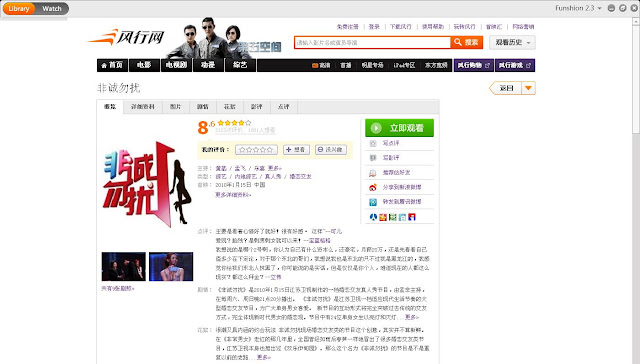Click the green 立即观看 watch now button
The width and height of the screenshot is (640, 364).
(x=399, y=128)
